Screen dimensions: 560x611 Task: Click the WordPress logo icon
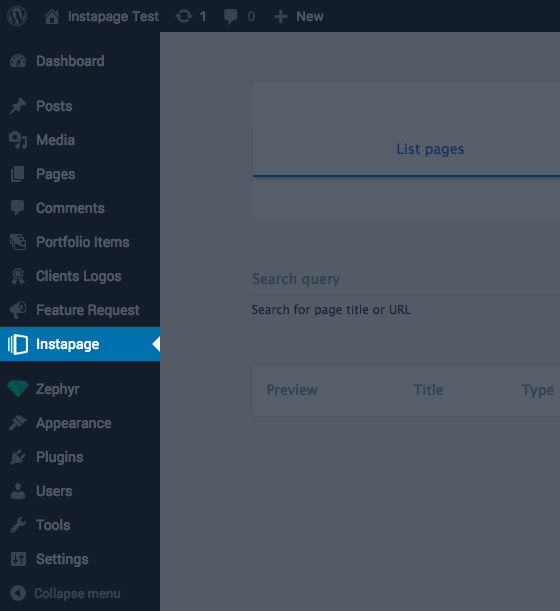click(17, 16)
